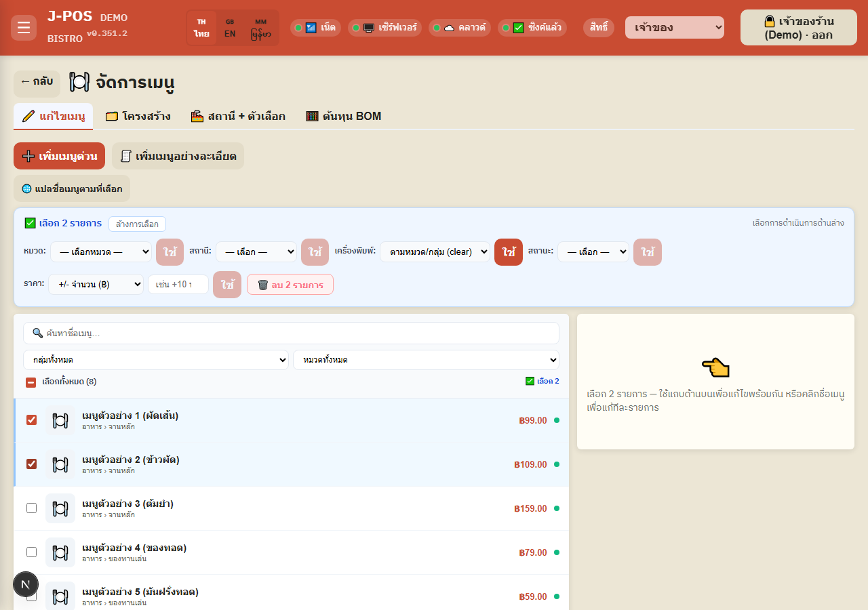Click the เพิ่มเมนูด่วน quick add button
This screenshot has width=868, height=610.
pos(59,156)
